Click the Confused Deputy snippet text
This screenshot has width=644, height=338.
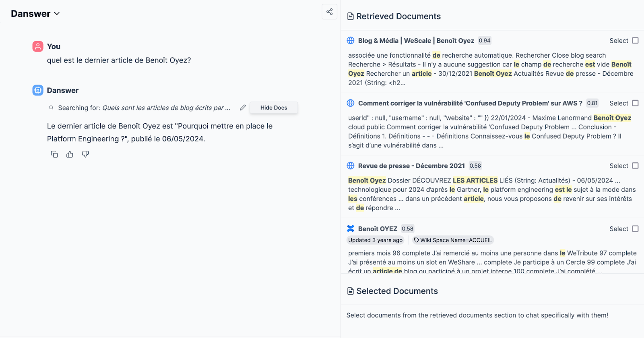(x=489, y=132)
